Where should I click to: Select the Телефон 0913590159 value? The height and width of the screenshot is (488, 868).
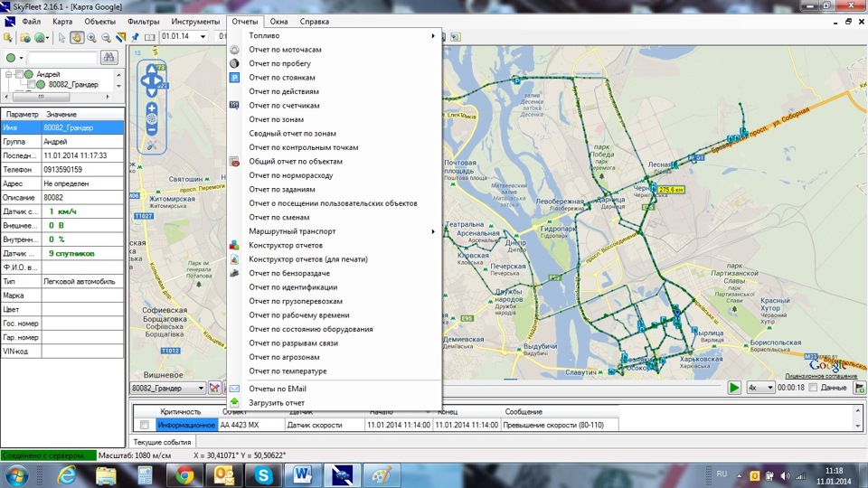tap(82, 169)
